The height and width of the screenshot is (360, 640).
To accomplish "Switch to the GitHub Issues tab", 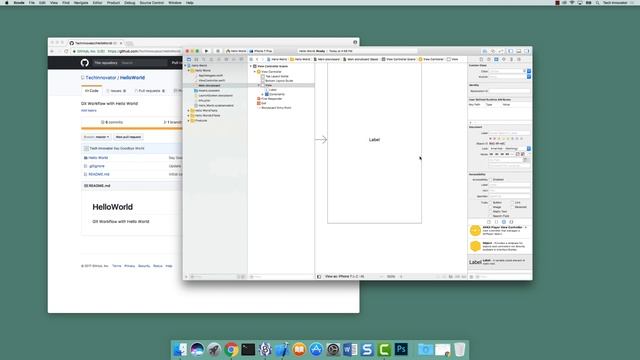I will pos(116,91).
